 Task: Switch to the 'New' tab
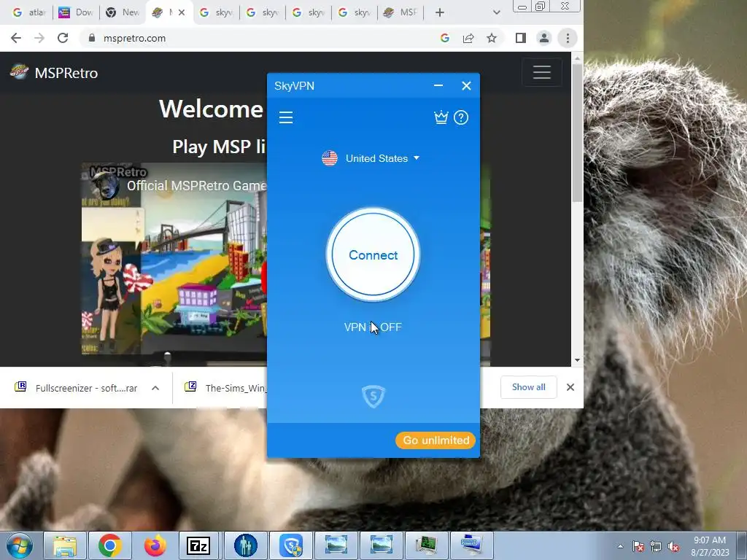123,13
